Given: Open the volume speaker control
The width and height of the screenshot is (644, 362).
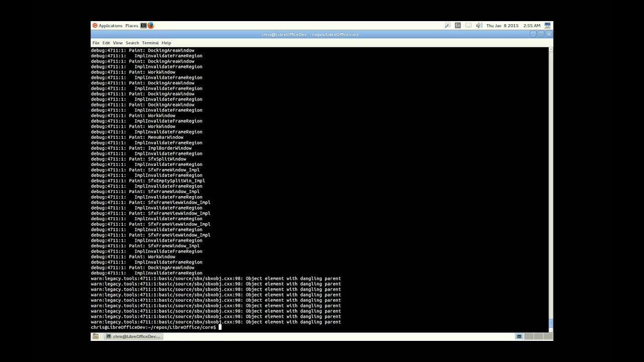Looking at the screenshot, I should (479, 26).
